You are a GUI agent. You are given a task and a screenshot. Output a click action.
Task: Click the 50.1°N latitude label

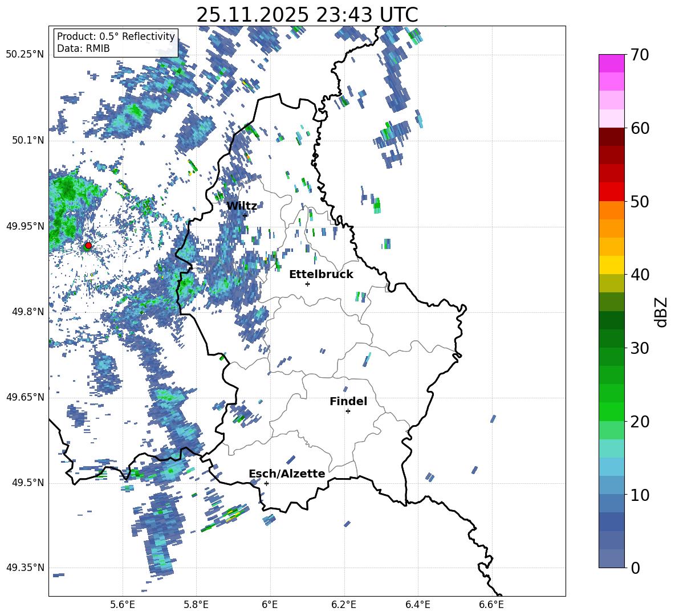27,140
